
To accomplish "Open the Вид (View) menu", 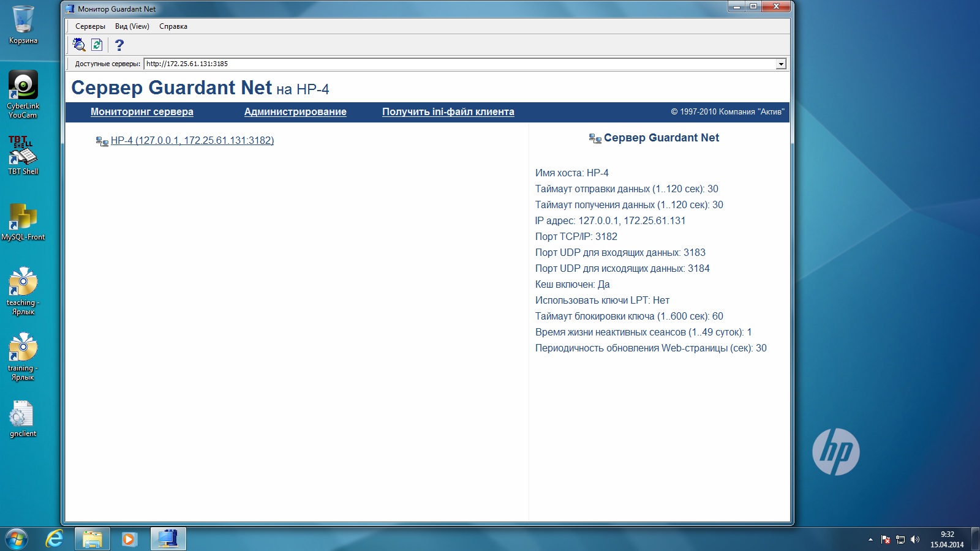I will [132, 26].
